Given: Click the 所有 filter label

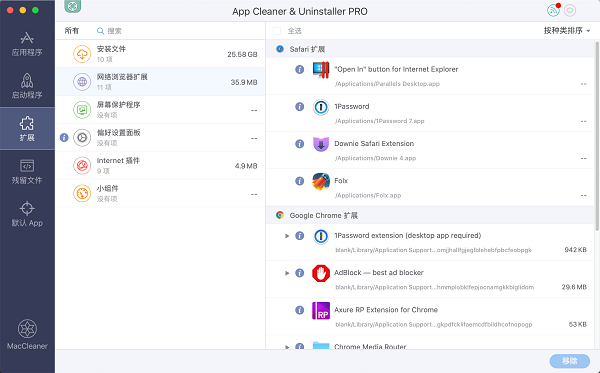Looking at the screenshot, I should point(72,31).
